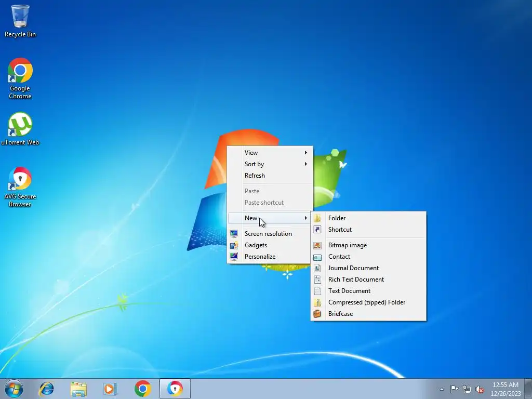Expand the View submenu
532x399 pixels.
coord(270,153)
